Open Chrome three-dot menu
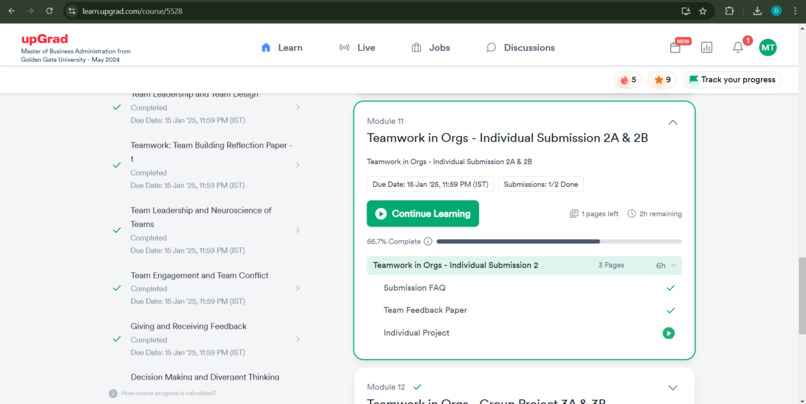 click(x=795, y=11)
